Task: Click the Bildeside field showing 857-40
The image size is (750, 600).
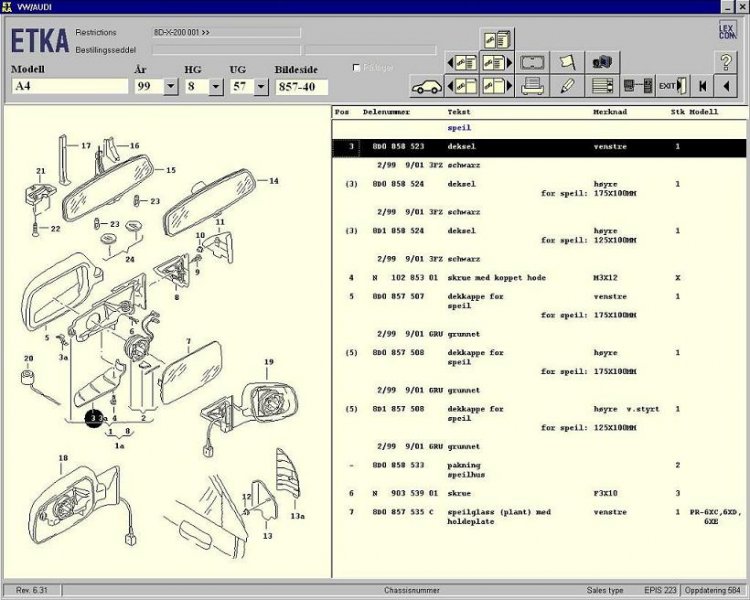Action: pyautogui.click(x=301, y=87)
